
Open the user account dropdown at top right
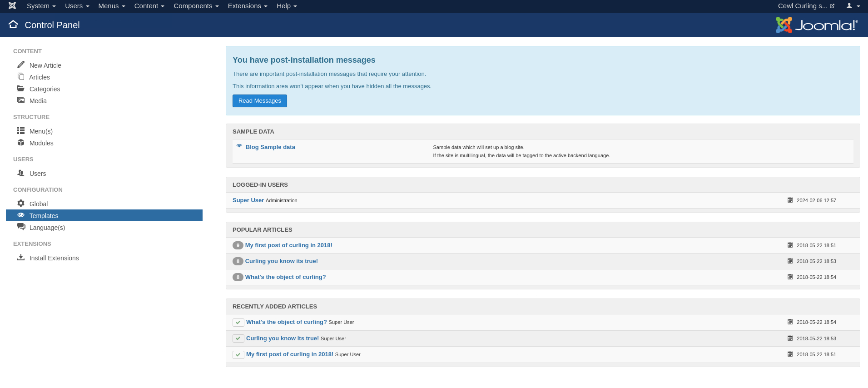[853, 6]
